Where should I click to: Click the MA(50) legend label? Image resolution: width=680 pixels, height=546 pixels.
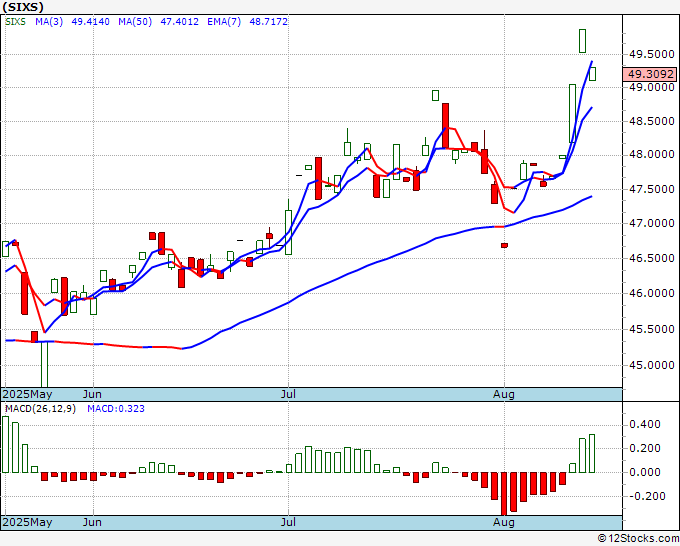point(135,21)
